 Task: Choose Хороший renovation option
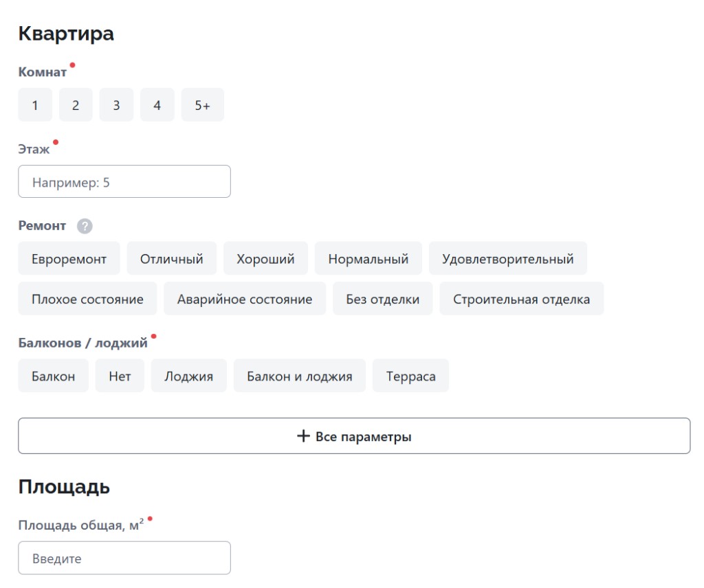(266, 258)
